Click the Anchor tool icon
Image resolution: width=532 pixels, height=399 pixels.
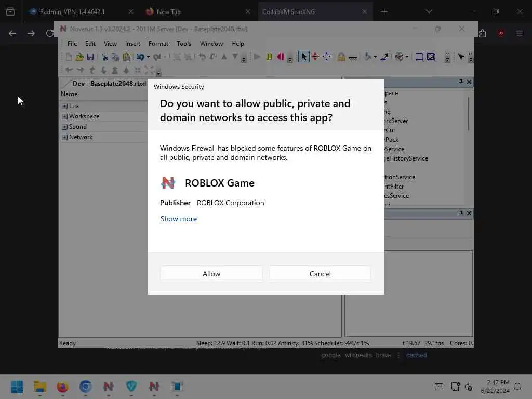point(353,57)
